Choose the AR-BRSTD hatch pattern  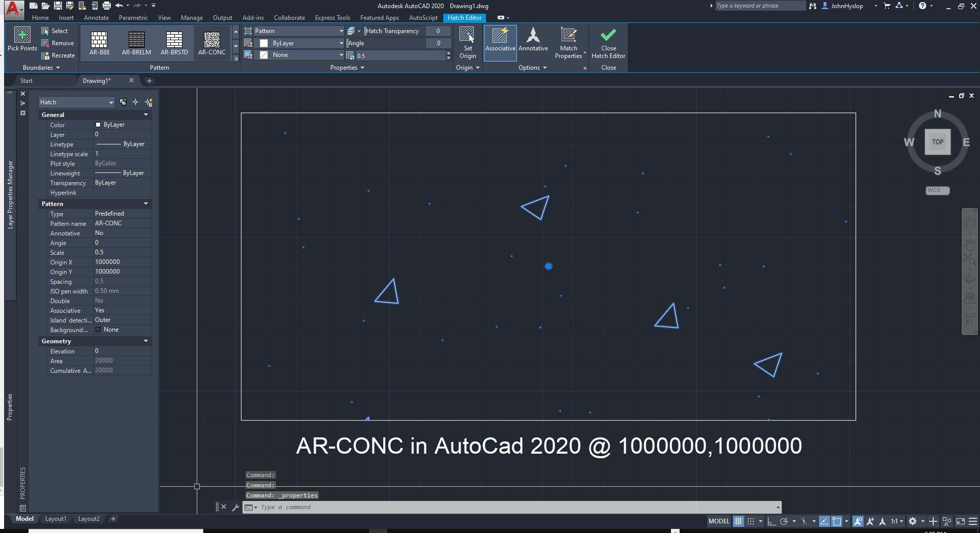pos(174,43)
